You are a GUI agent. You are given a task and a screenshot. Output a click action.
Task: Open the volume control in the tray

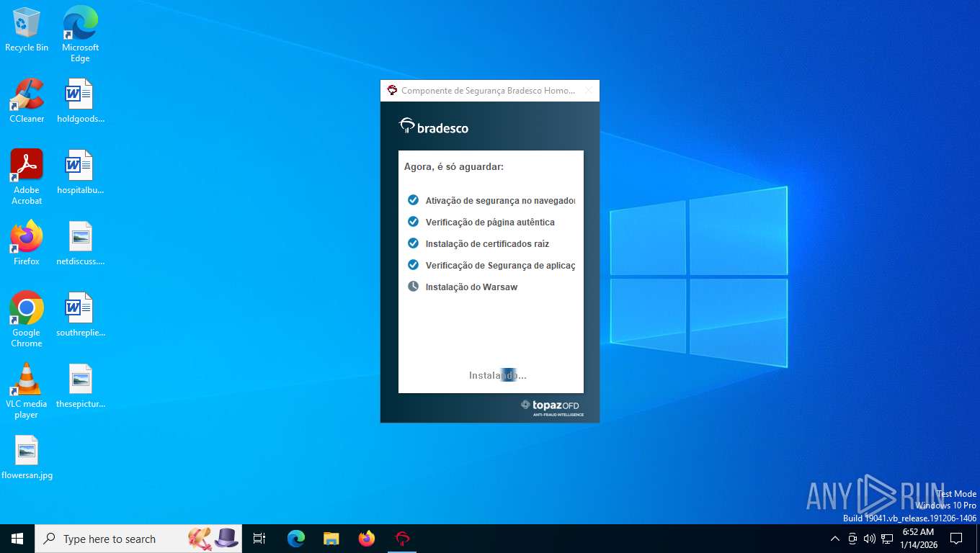870,539
